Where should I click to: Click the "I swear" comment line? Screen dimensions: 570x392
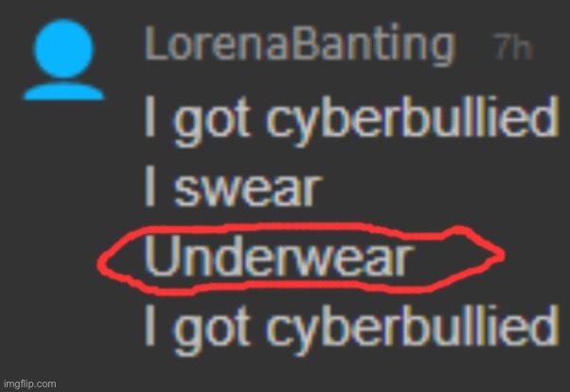point(233,187)
